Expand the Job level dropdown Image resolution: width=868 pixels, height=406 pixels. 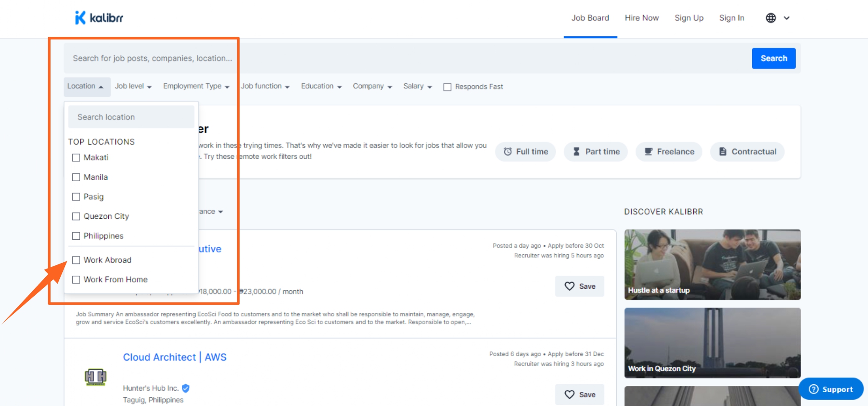133,86
